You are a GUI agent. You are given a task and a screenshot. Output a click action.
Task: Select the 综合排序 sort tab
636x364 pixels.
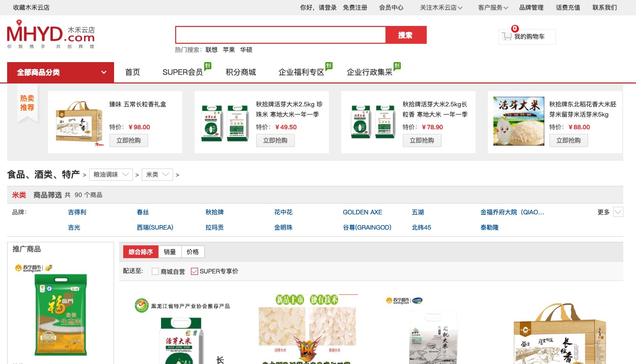(141, 251)
